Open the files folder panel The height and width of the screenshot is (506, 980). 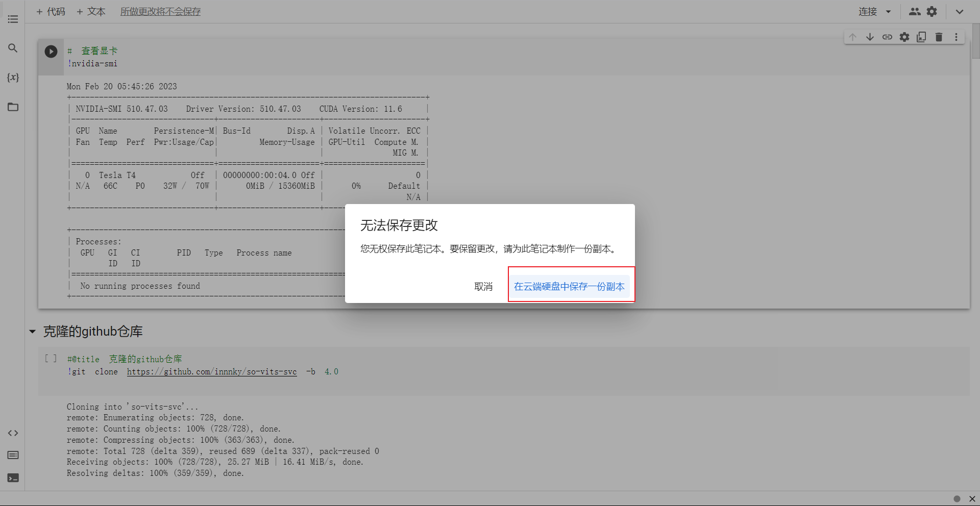[x=13, y=107]
